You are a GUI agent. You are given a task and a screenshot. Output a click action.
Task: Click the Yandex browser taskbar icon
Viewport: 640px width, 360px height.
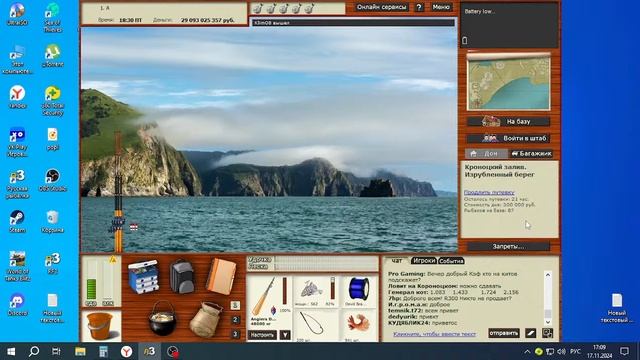pyautogui.click(x=126, y=351)
